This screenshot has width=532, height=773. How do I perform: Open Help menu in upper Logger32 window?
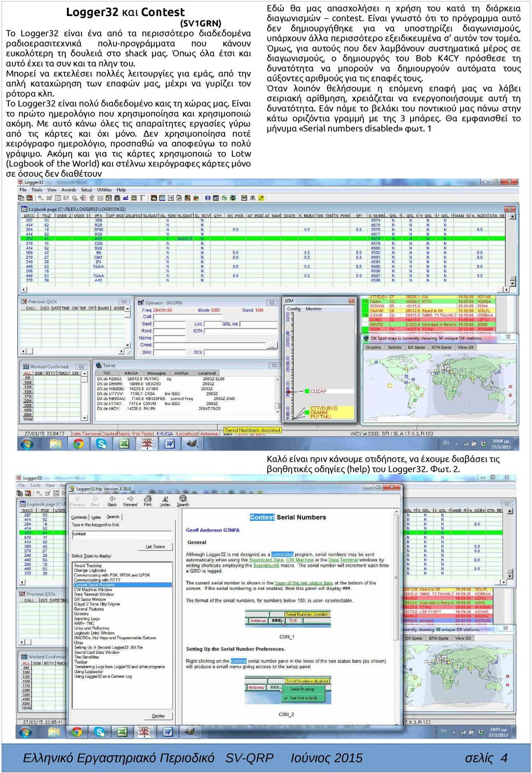coord(121,190)
